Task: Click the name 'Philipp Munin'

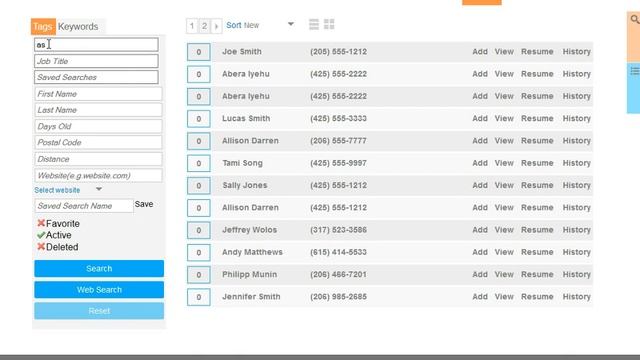Action: click(x=249, y=275)
